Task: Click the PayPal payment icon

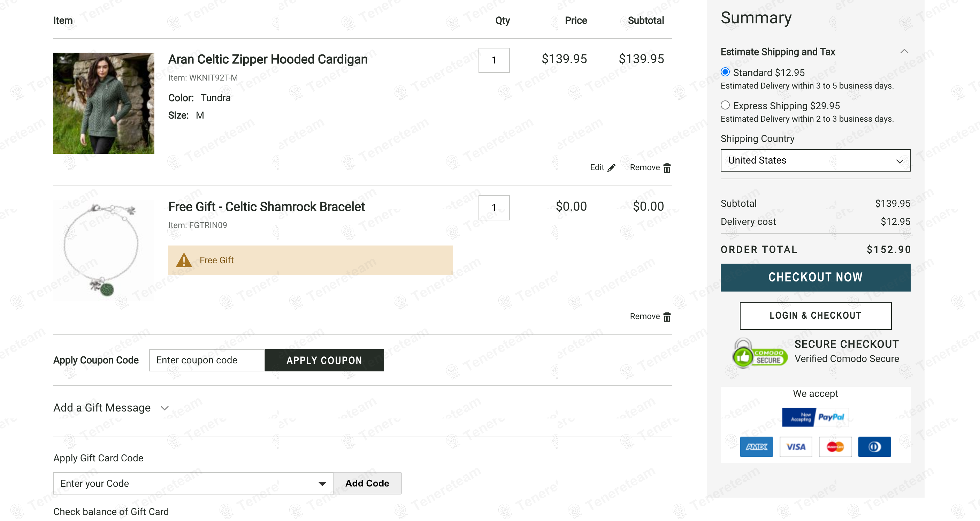Action: tap(815, 417)
